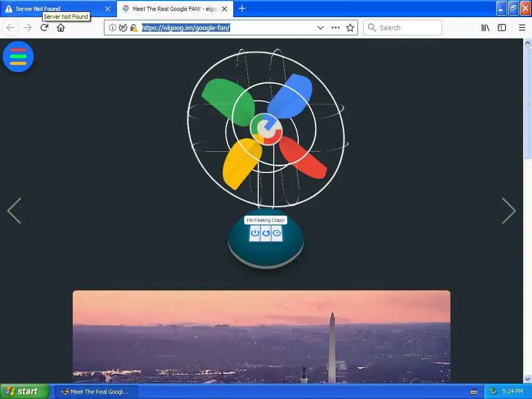This screenshot has width=532, height=399.
Task: Select the Meet The Real Google FAN tab
Action: (175, 9)
